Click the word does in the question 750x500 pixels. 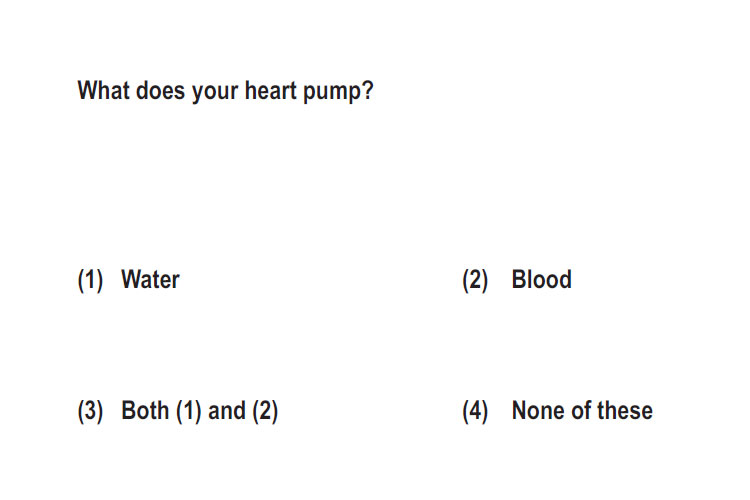(160, 90)
